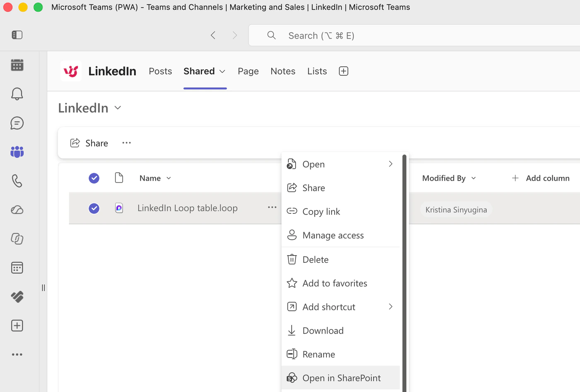Click the sidebar resize handle

click(x=43, y=288)
